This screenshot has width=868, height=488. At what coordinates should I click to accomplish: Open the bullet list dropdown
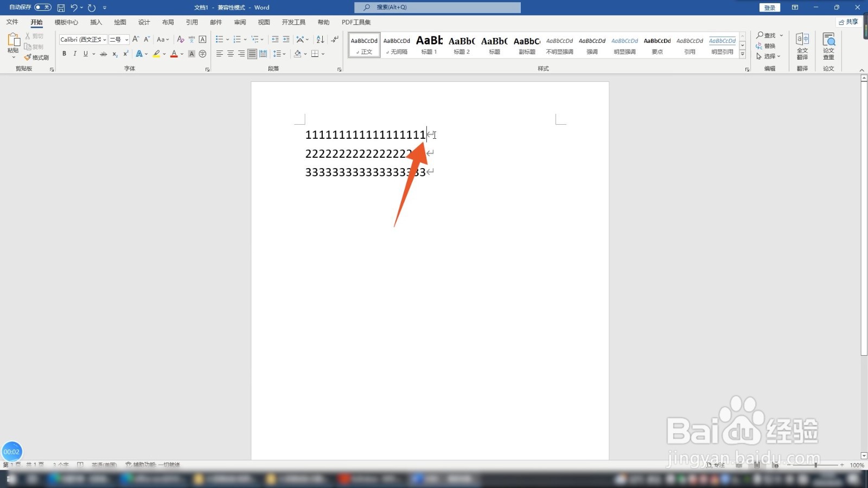pos(227,39)
